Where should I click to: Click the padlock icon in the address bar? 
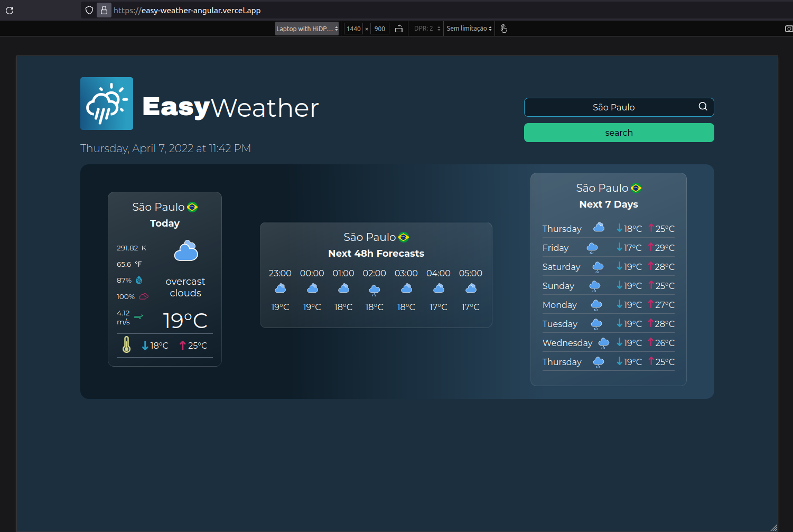tap(104, 10)
